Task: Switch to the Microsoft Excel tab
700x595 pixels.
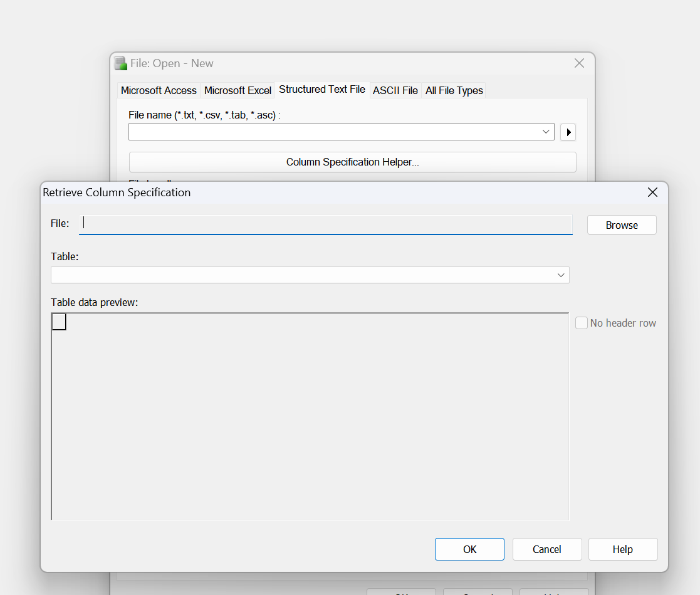Action: point(238,90)
